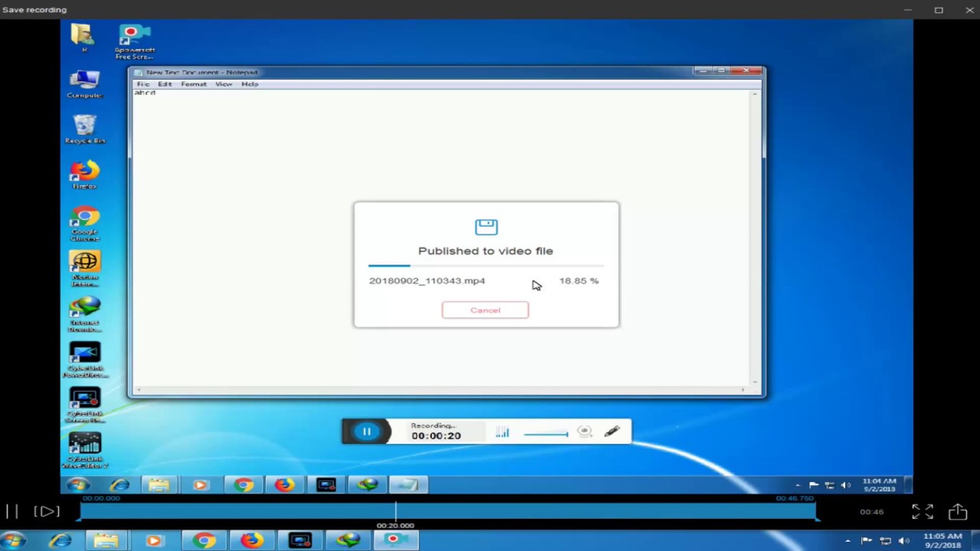This screenshot has height=551, width=980.
Task: Click the Computer desktop icon
Action: (x=84, y=84)
